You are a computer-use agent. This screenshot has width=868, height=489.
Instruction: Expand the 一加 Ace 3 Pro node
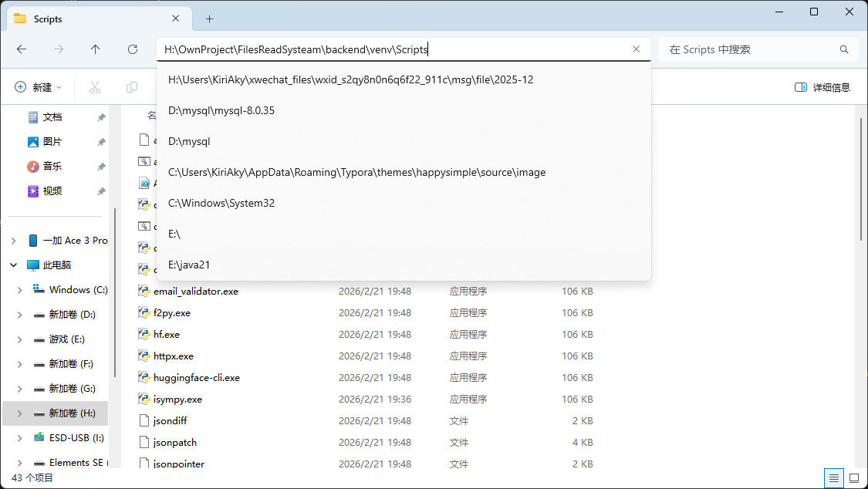tap(14, 241)
